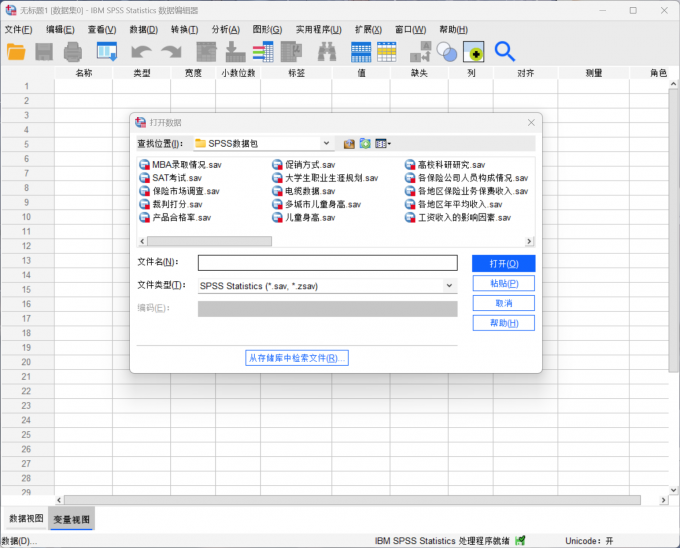Click the go to variable toolbar icon
Screen dimensions: 680x548
tap(235, 52)
